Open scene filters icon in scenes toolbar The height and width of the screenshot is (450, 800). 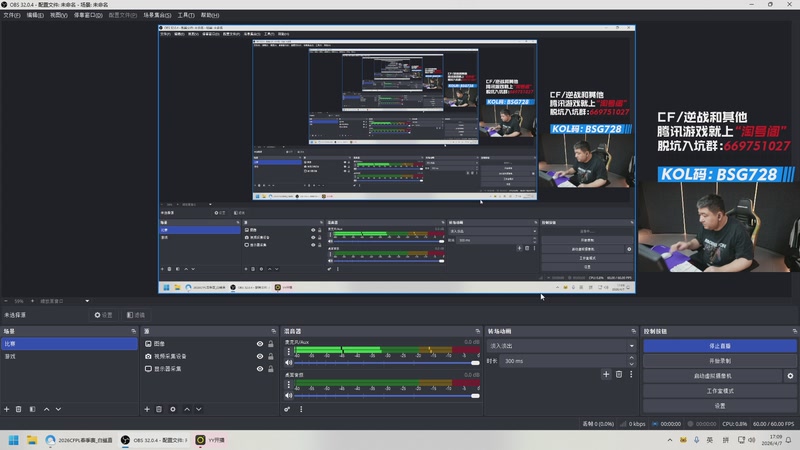[x=32, y=409]
